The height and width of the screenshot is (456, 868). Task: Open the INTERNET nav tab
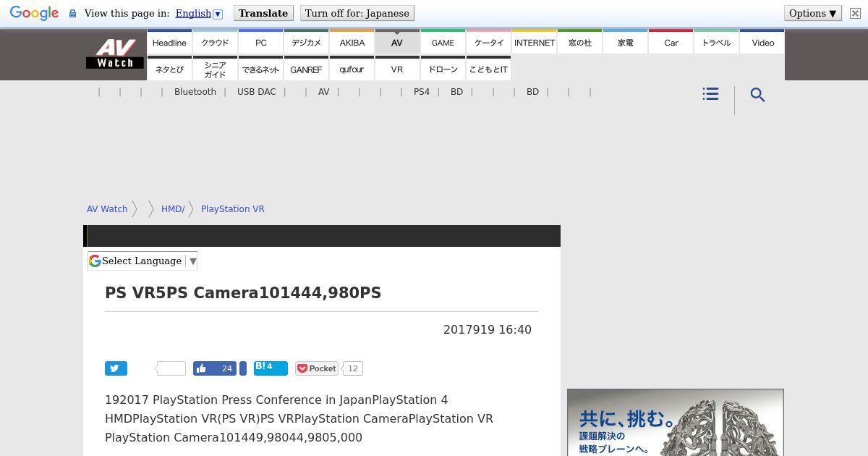click(535, 42)
